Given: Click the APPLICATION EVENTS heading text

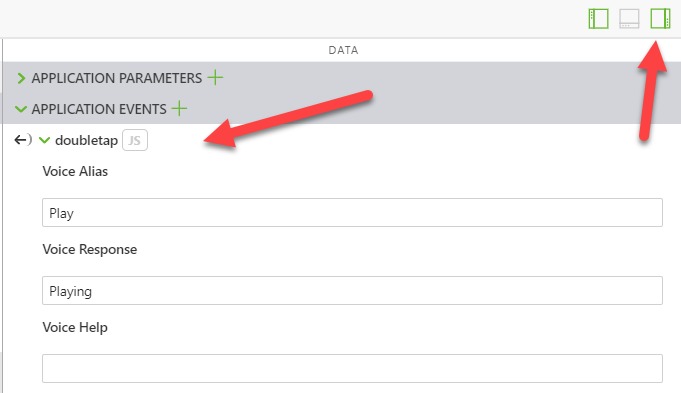Looking at the screenshot, I should (x=99, y=109).
